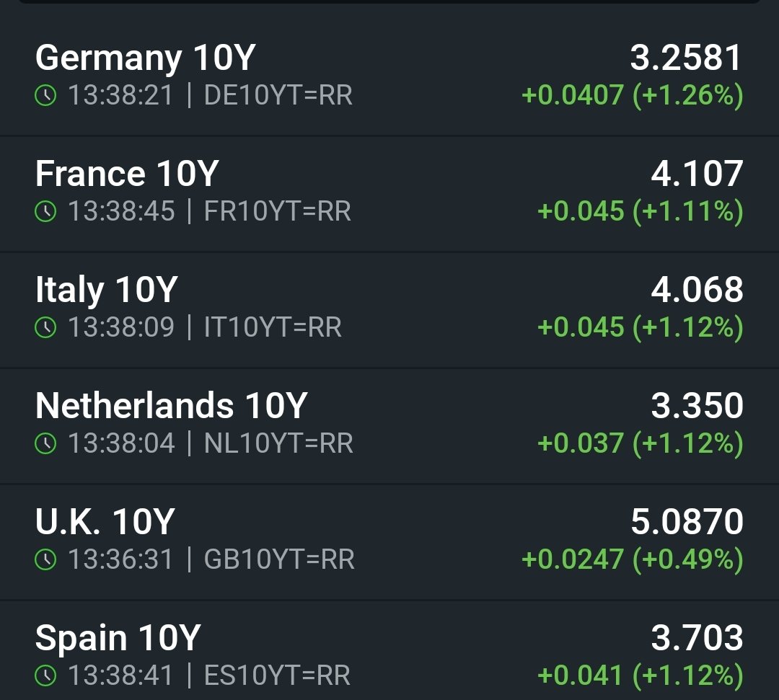This screenshot has height=700, width=779.
Task: Click the 5.0870 yield value for U.K.
Action: point(687,522)
